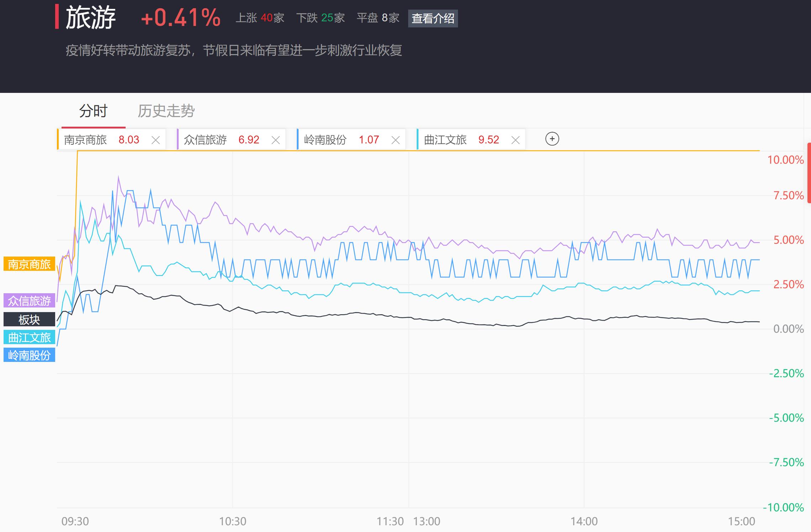Select the 南京商旅 orange legend label
This screenshot has width=811, height=532.
[x=29, y=264]
